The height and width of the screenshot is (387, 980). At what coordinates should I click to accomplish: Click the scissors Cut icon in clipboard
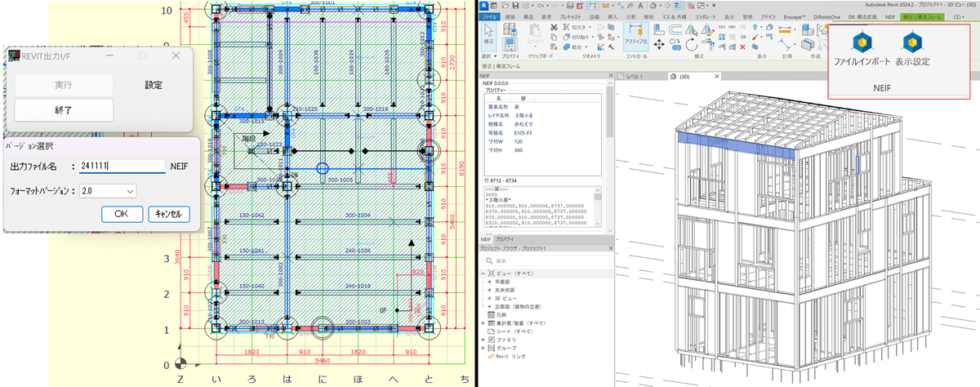(555, 27)
